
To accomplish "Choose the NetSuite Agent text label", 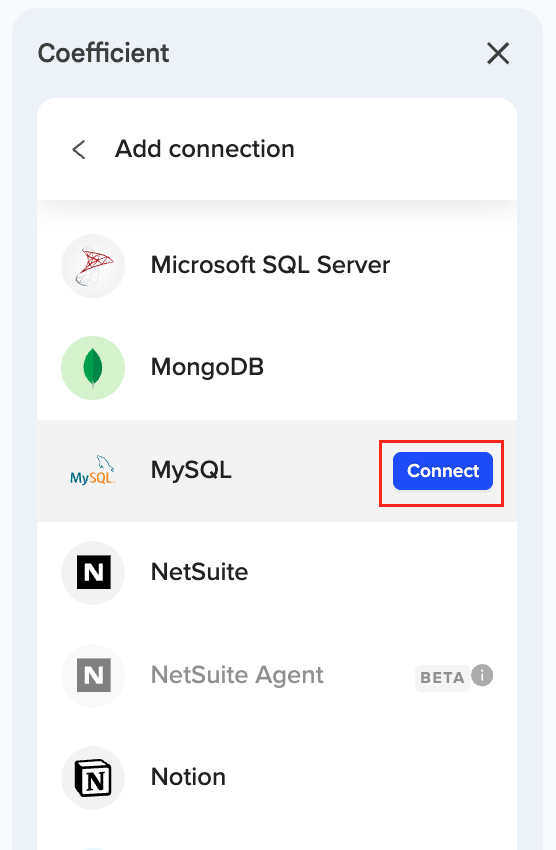I will [x=237, y=675].
